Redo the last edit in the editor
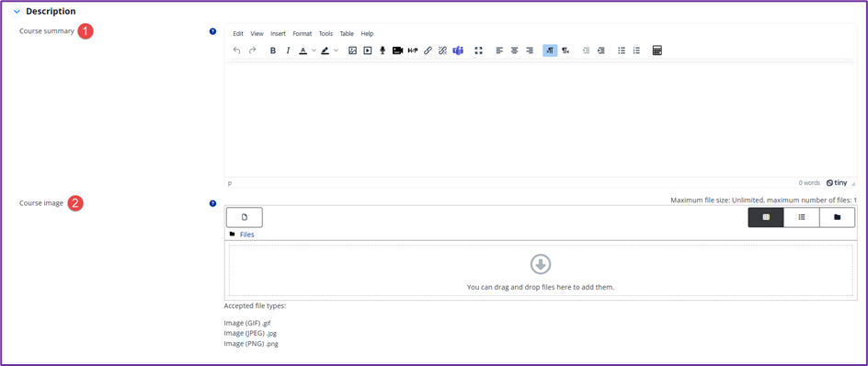The height and width of the screenshot is (366, 868). click(253, 51)
